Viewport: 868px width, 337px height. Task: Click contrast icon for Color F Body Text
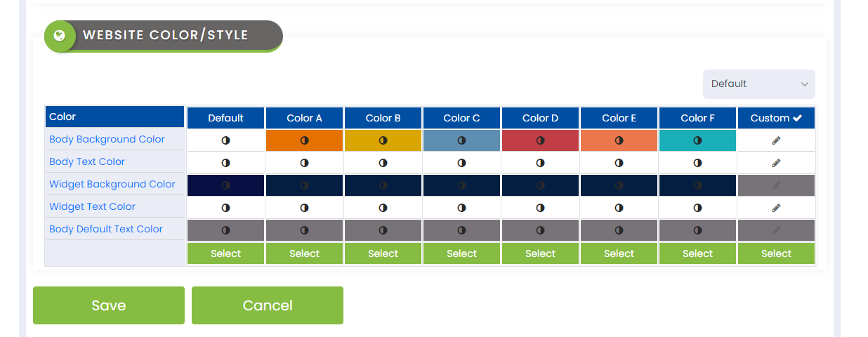click(x=697, y=163)
